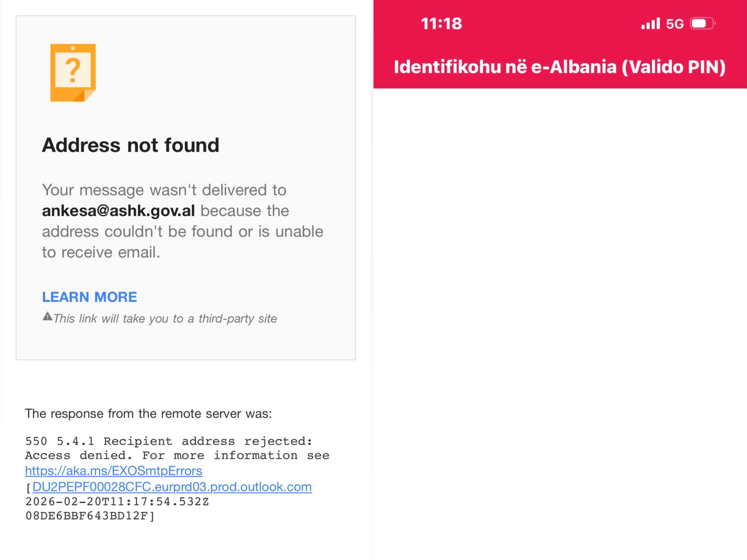
Task: Click the "Address not found" heading
Action: point(131,145)
